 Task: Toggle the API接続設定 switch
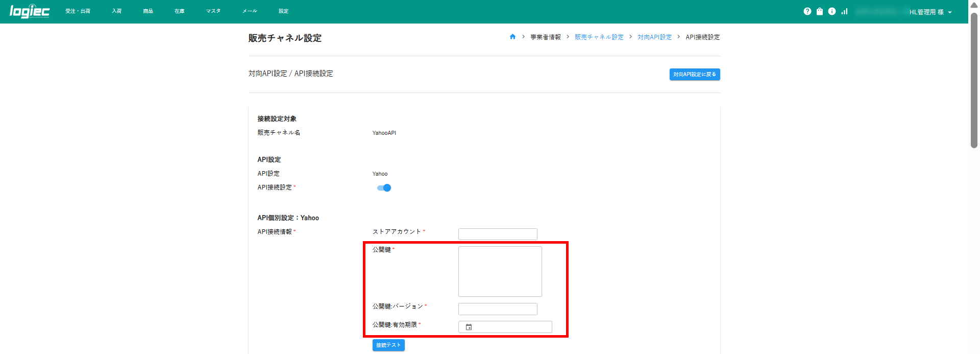coord(384,188)
